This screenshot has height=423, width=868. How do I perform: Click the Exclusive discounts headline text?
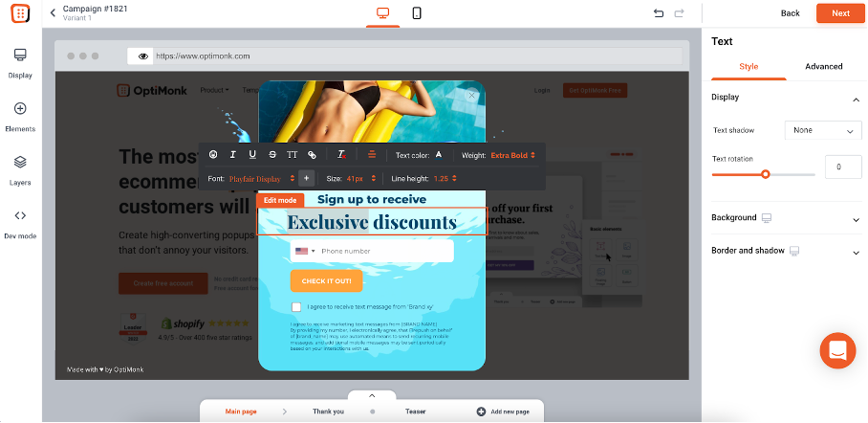pyautogui.click(x=372, y=222)
